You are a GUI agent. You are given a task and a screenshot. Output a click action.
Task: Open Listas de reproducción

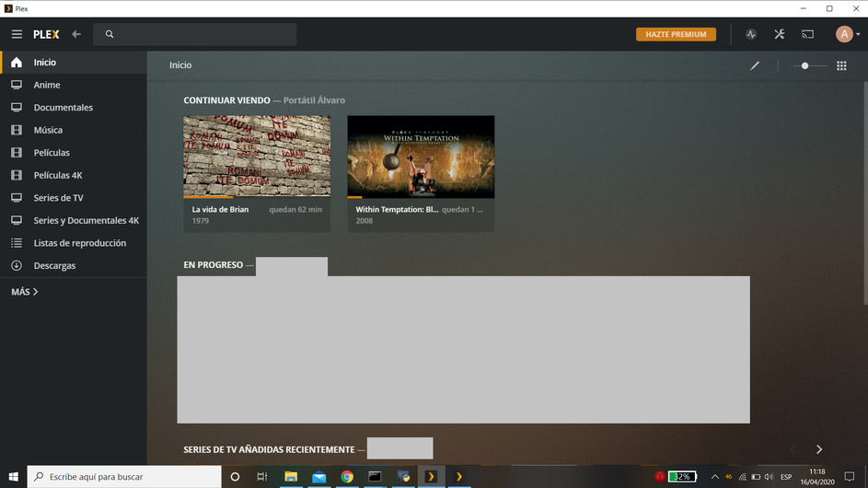point(74,243)
